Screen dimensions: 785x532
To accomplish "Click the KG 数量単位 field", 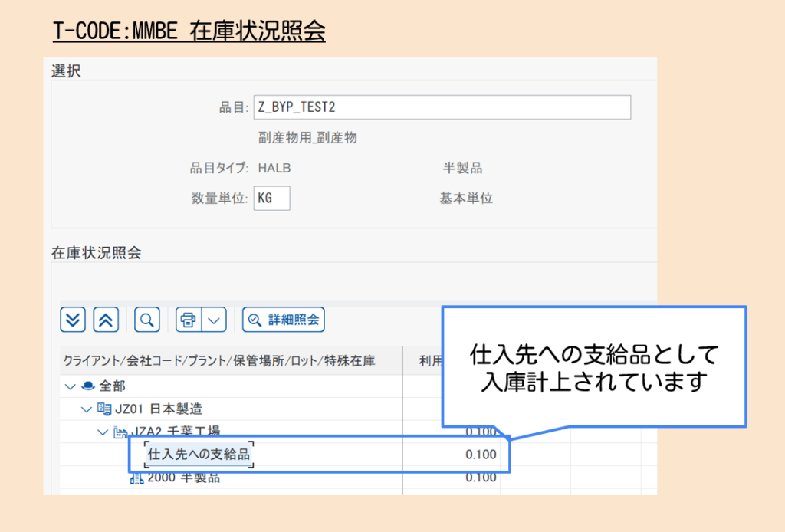I will [x=271, y=198].
